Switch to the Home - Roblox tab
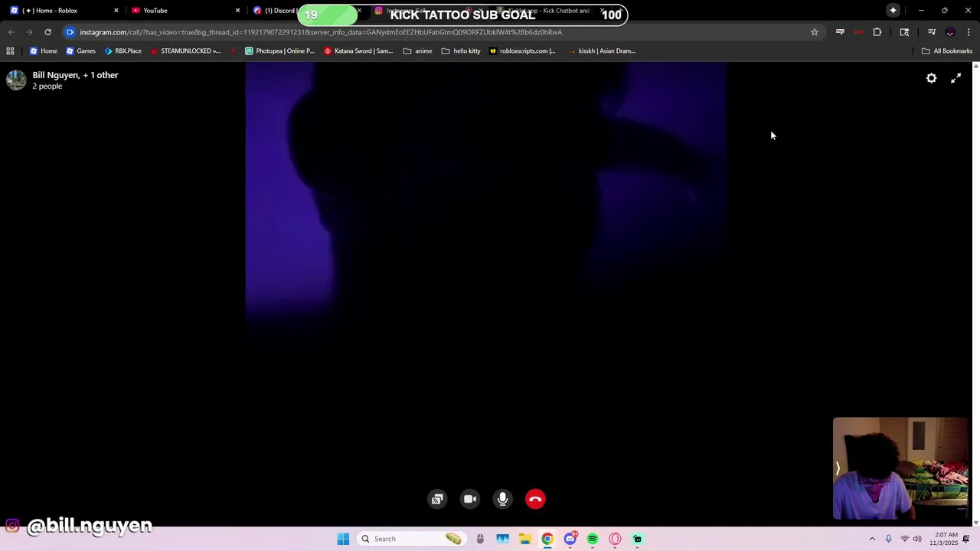 [64, 11]
